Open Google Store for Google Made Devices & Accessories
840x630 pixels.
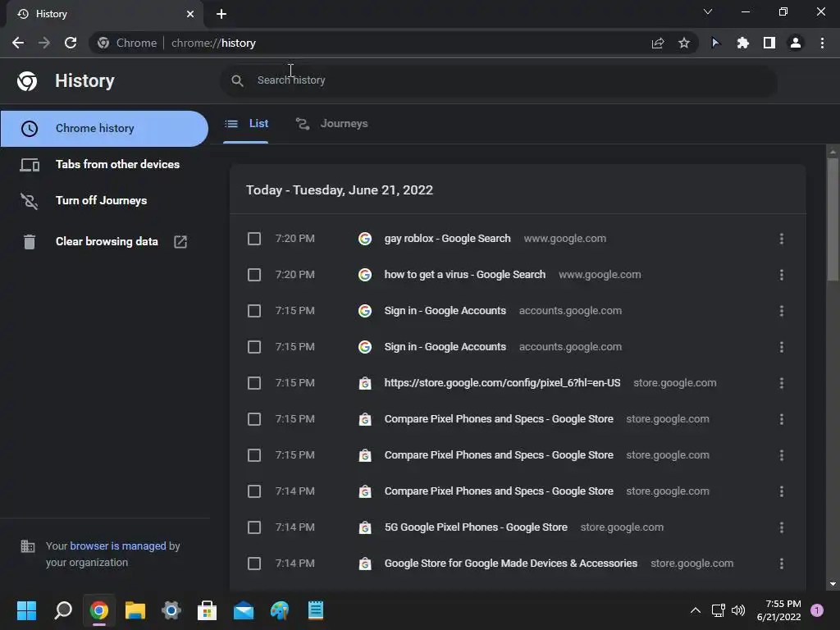[511, 564]
